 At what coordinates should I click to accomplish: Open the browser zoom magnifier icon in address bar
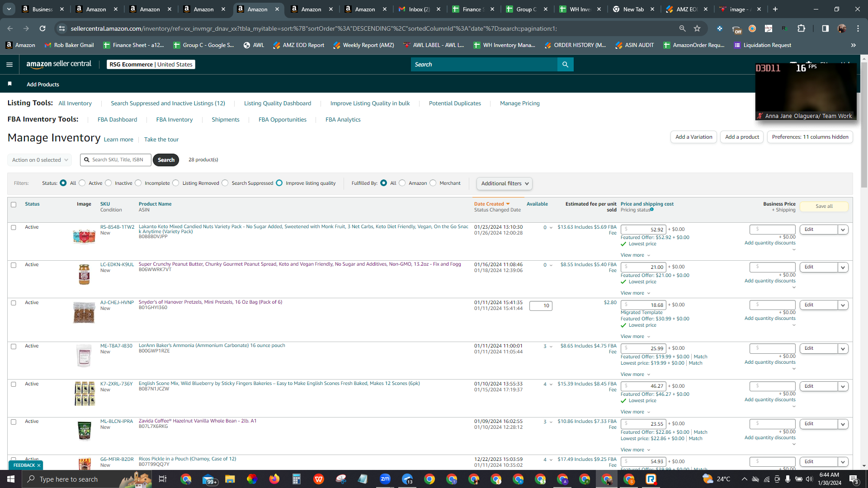tap(682, 28)
